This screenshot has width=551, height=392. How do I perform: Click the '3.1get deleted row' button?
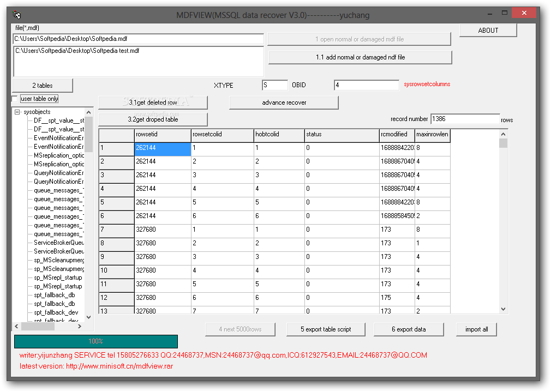pyautogui.click(x=153, y=102)
